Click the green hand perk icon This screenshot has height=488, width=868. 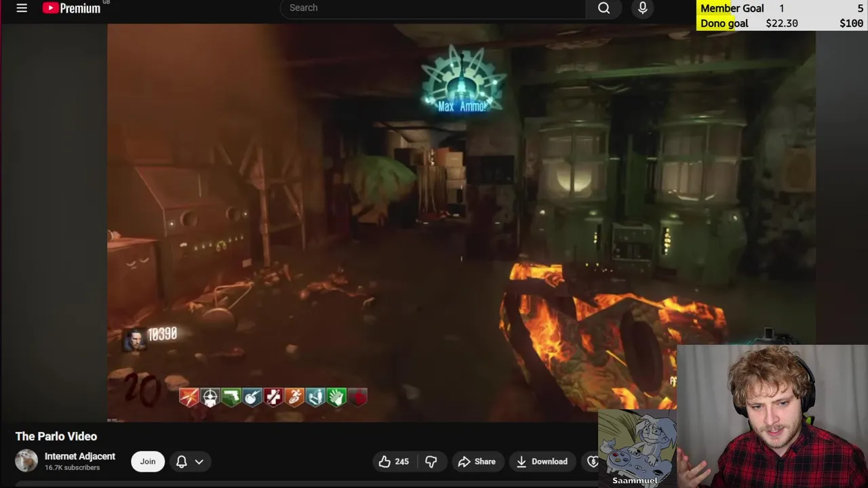(336, 397)
